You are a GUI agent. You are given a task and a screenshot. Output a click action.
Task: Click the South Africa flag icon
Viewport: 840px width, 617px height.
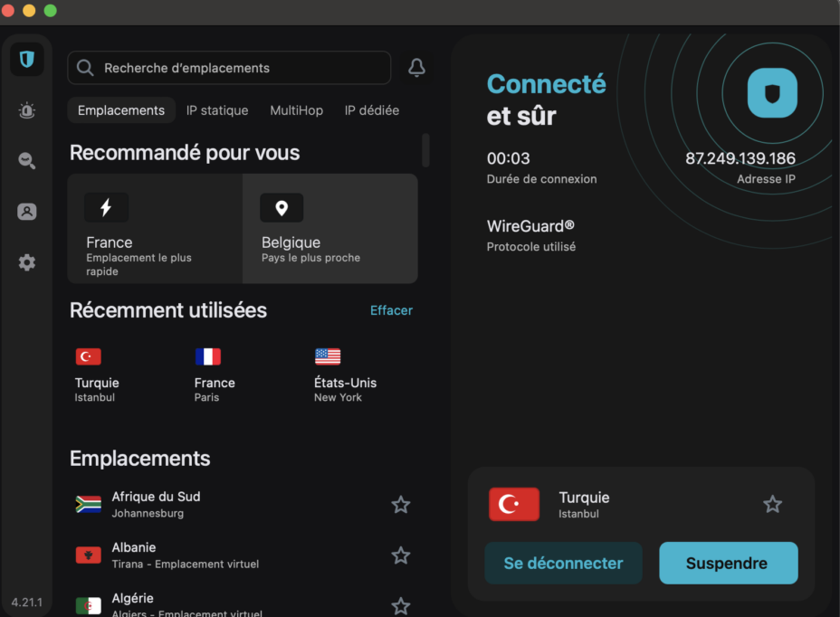coord(89,505)
